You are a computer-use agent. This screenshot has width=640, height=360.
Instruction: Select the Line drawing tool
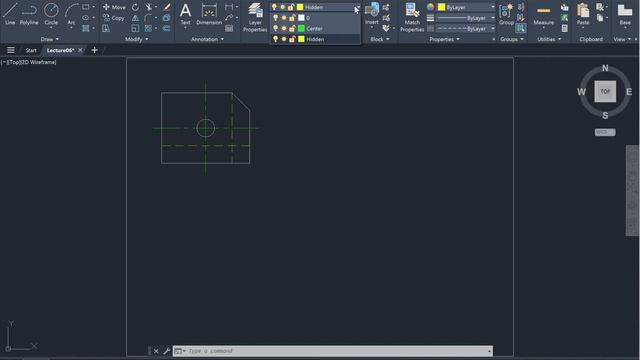point(10,14)
